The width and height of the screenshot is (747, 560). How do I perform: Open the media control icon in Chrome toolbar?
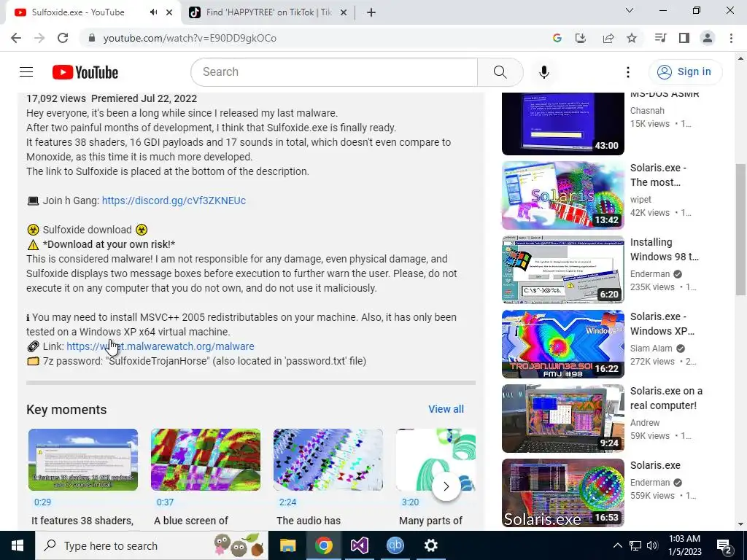coord(660,38)
